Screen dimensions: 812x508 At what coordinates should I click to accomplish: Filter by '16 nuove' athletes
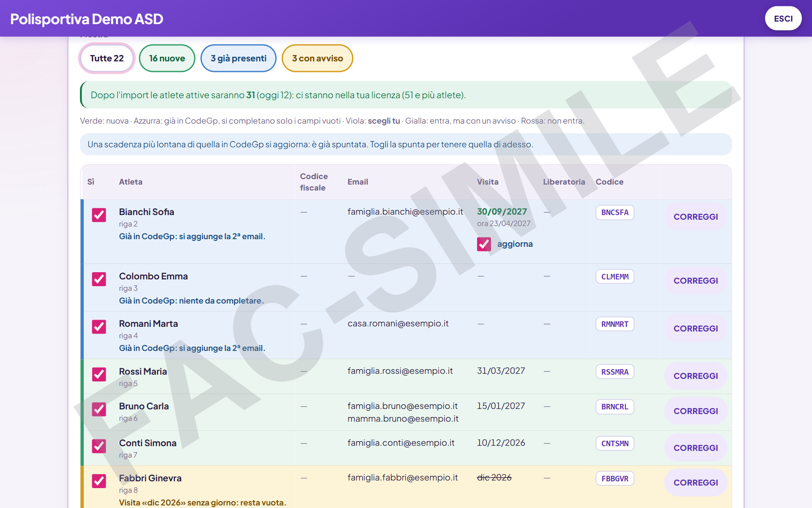click(x=167, y=58)
